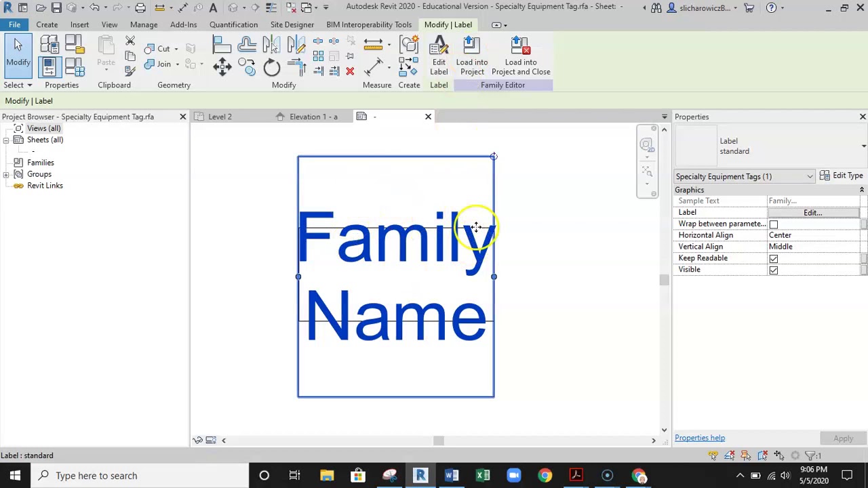Screen dimensions: 868x488
Task: Select the Offset tool
Action: pos(247,45)
